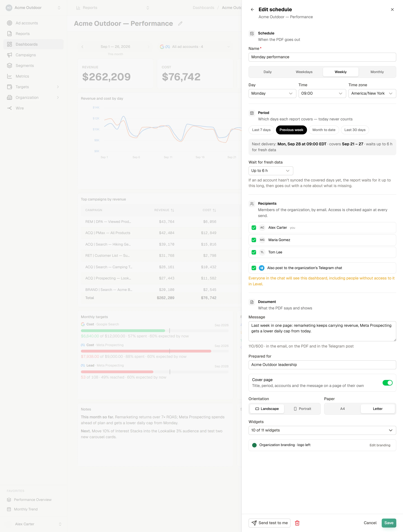The image size is (403, 532).
Task: Go to Dashboards in the sidebar
Action: coord(34,44)
